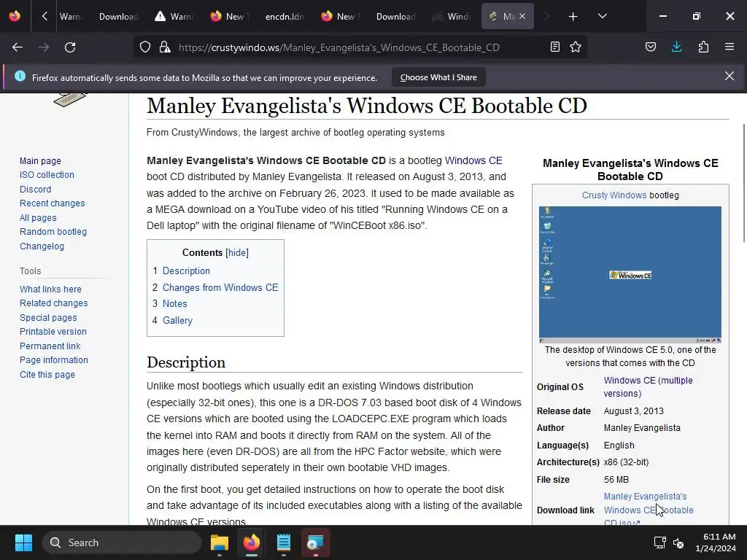Switch to the first Download tab

click(x=119, y=17)
